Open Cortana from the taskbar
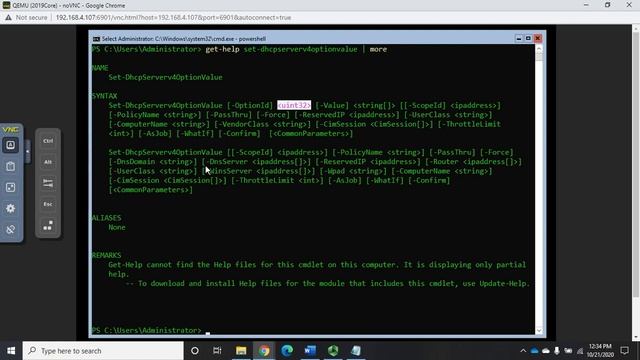Screen dimensions: 640x360 (195, 351)
